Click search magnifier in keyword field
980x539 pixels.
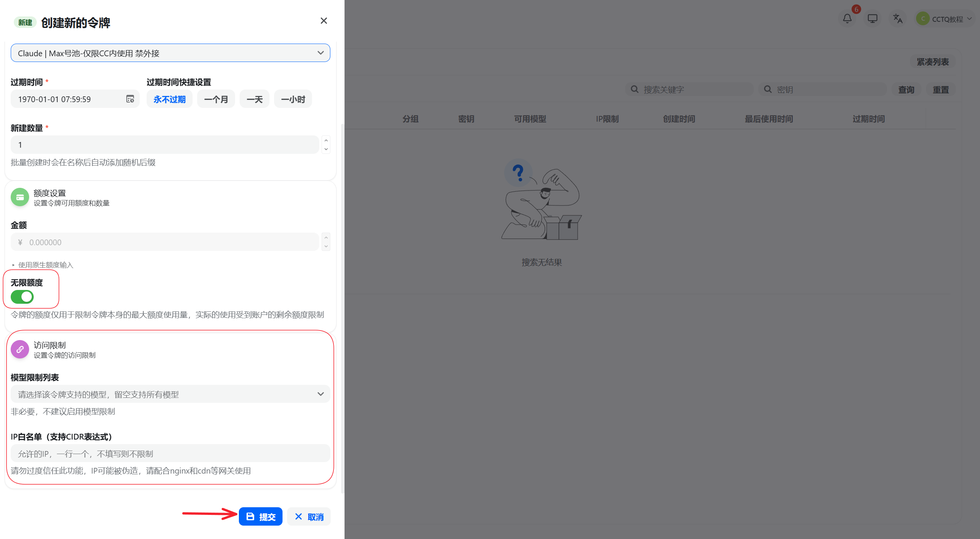coord(635,90)
